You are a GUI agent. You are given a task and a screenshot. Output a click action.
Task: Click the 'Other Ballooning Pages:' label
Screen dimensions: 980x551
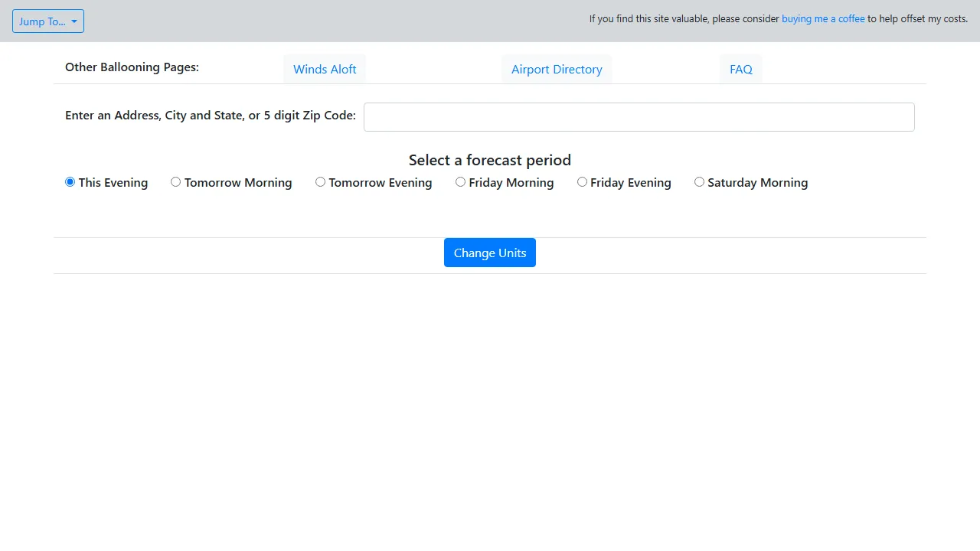[x=132, y=67]
